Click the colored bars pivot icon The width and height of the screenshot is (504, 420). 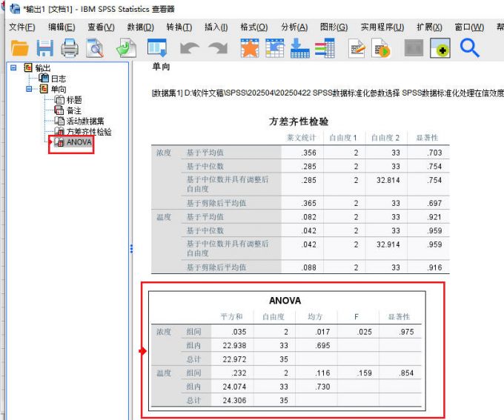pyautogui.click(x=325, y=48)
